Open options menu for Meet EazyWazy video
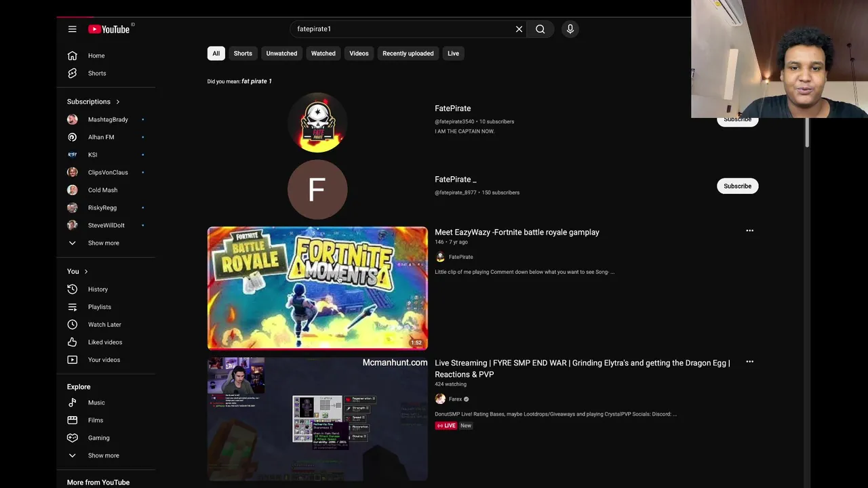This screenshot has height=488, width=868. (x=749, y=231)
